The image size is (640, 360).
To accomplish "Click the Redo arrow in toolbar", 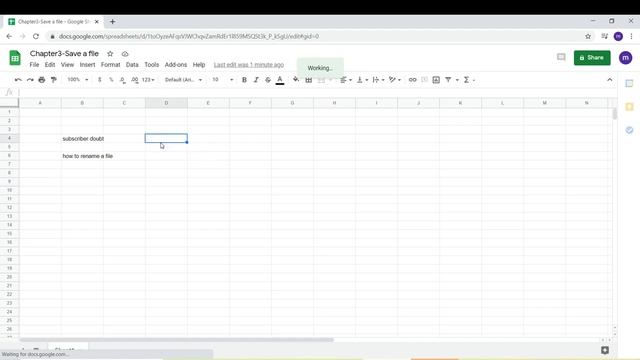I will (30, 80).
